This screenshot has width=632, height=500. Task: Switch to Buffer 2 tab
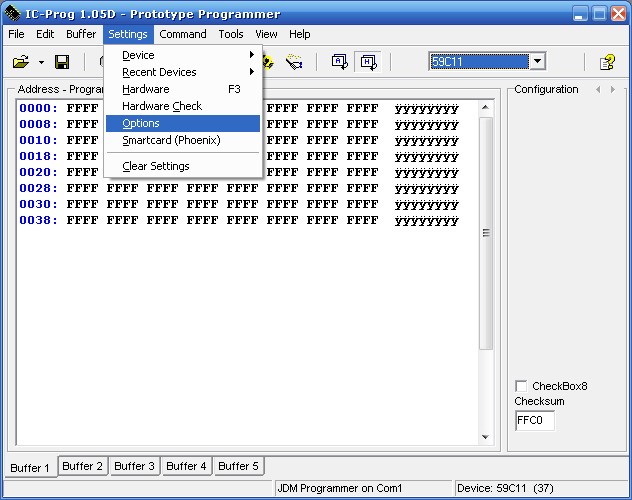point(82,466)
